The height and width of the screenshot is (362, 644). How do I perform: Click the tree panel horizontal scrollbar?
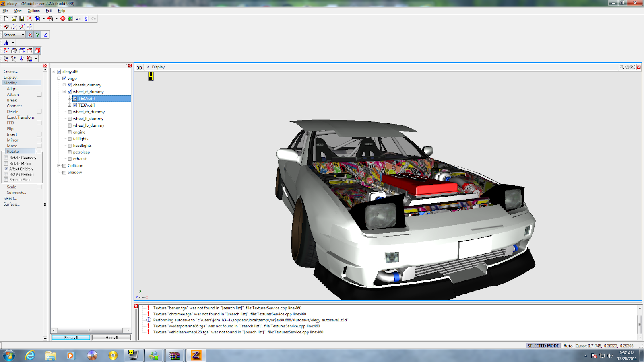click(89, 330)
